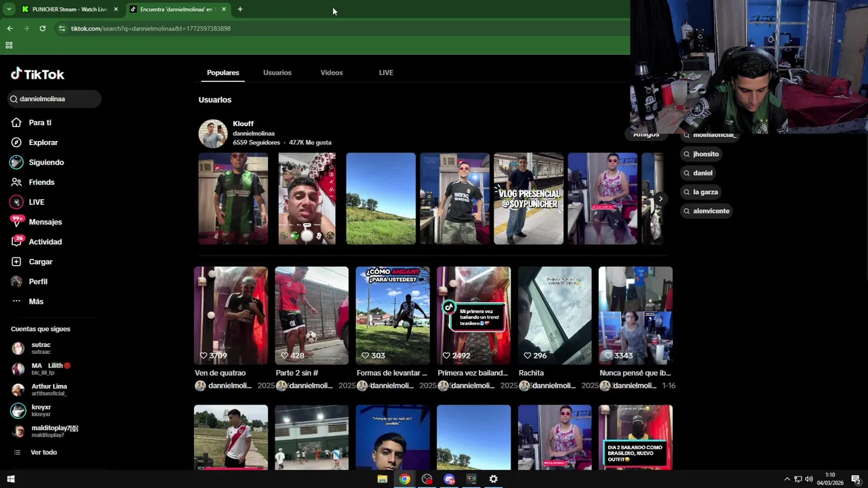This screenshot has width=868, height=488.
Task: Select the LIVE search tab
Action: point(386,73)
